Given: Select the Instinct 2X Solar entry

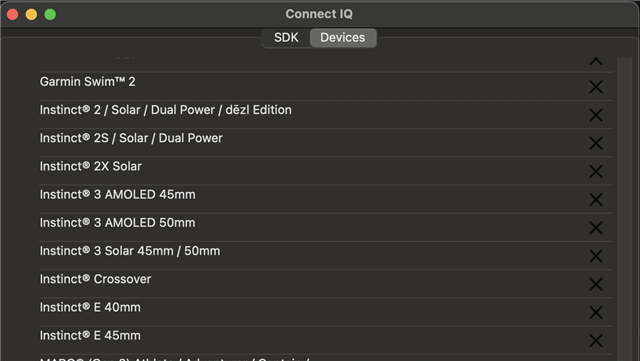Looking at the screenshot, I should pos(326,171).
